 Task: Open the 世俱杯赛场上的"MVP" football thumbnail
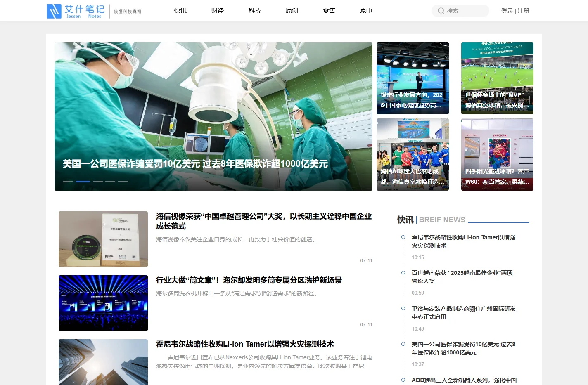click(497, 78)
